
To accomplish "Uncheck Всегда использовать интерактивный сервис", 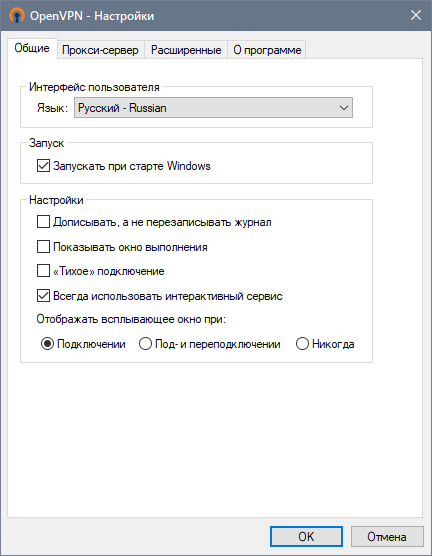I will (x=43, y=296).
